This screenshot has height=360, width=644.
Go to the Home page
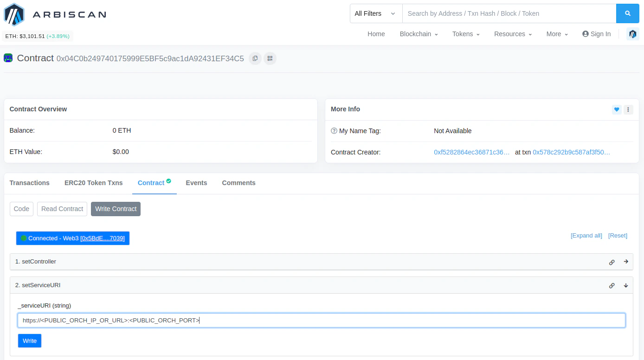click(x=376, y=34)
